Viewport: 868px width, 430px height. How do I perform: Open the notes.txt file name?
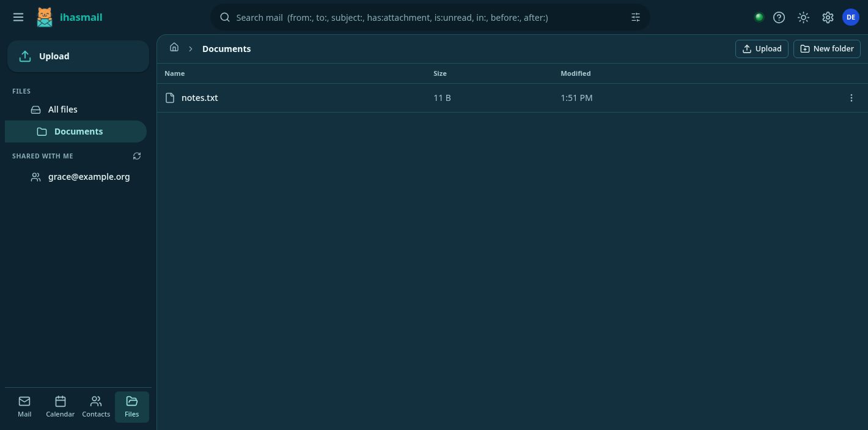[200, 98]
